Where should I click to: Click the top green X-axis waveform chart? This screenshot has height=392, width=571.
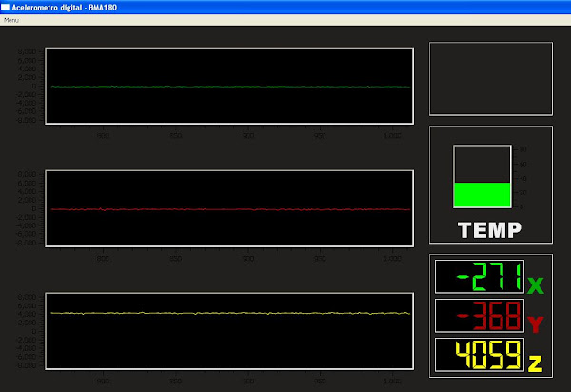[x=229, y=85]
